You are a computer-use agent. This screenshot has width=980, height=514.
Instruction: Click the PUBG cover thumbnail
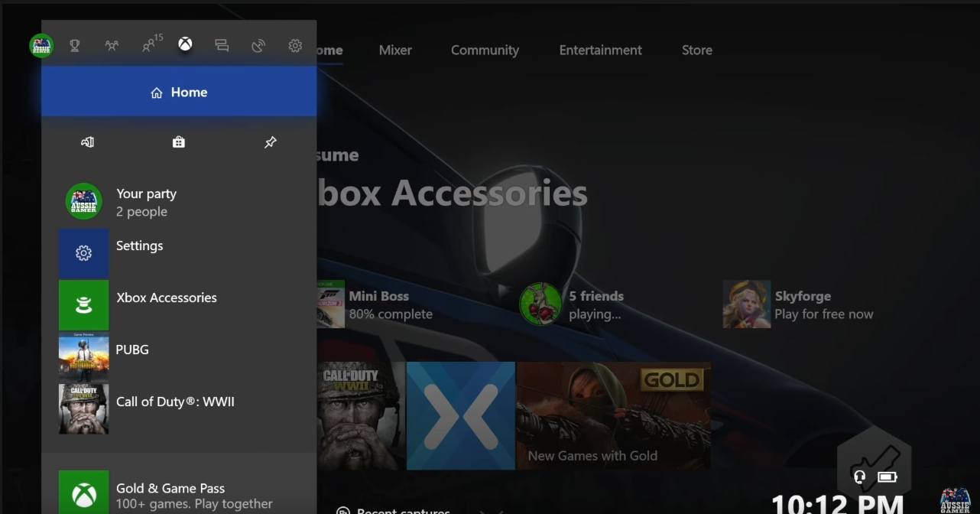point(84,357)
